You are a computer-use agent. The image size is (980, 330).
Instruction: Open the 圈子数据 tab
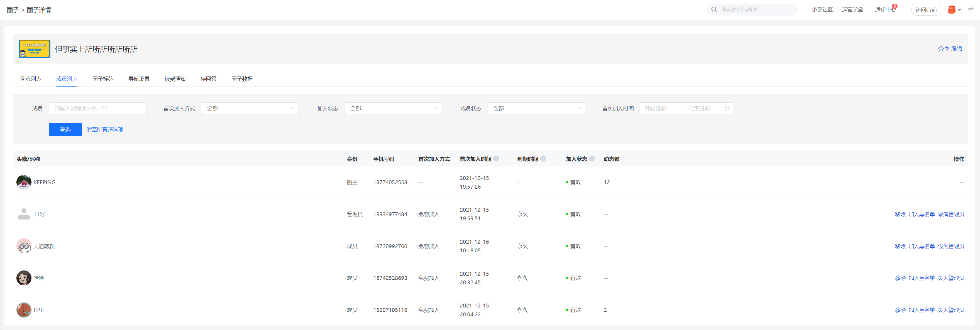coord(241,79)
